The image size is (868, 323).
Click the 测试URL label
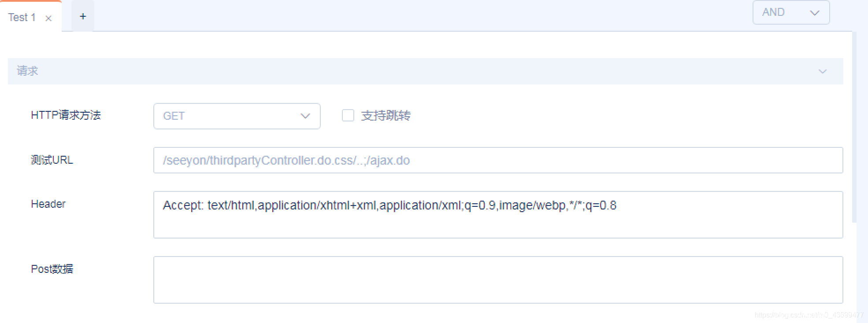52,160
